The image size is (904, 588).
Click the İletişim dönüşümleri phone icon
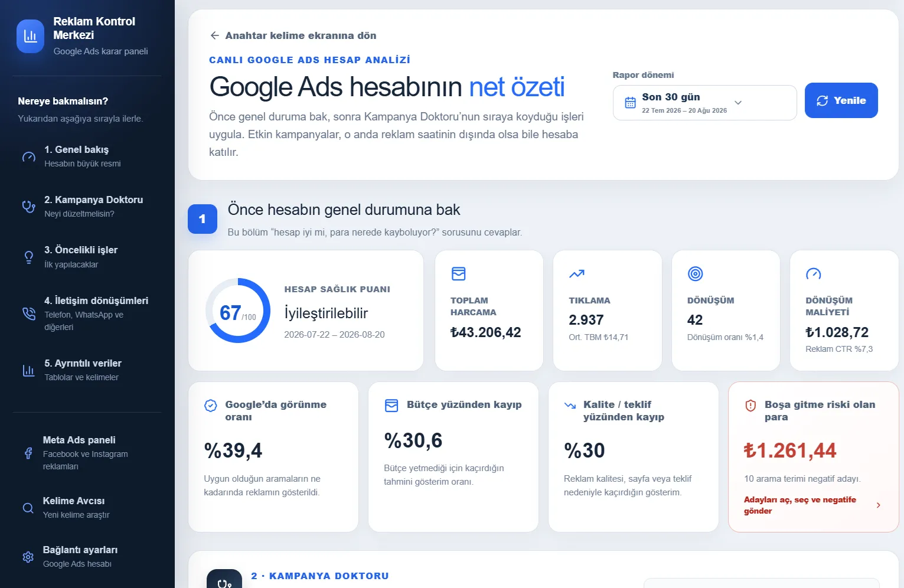pyautogui.click(x=29, y=313)
